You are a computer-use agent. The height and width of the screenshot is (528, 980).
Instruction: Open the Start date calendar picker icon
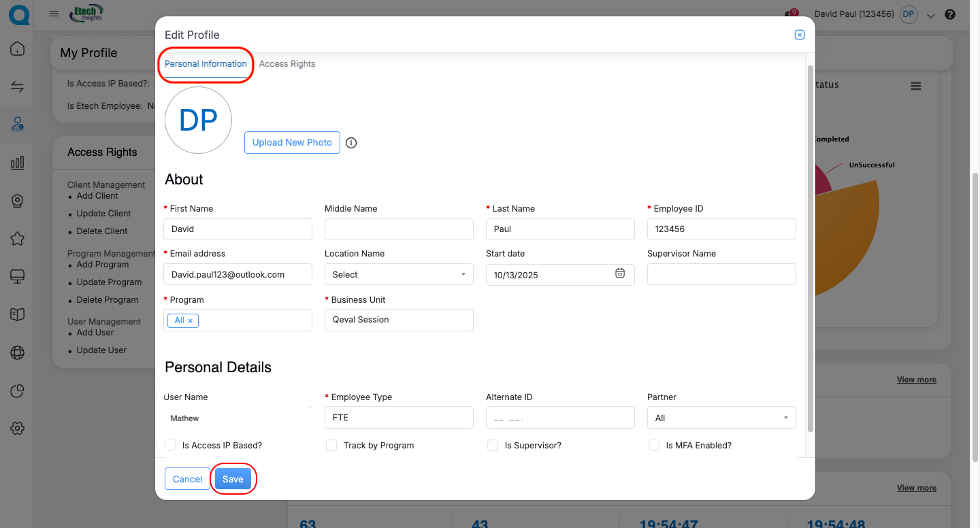click(x=620, y=274)
